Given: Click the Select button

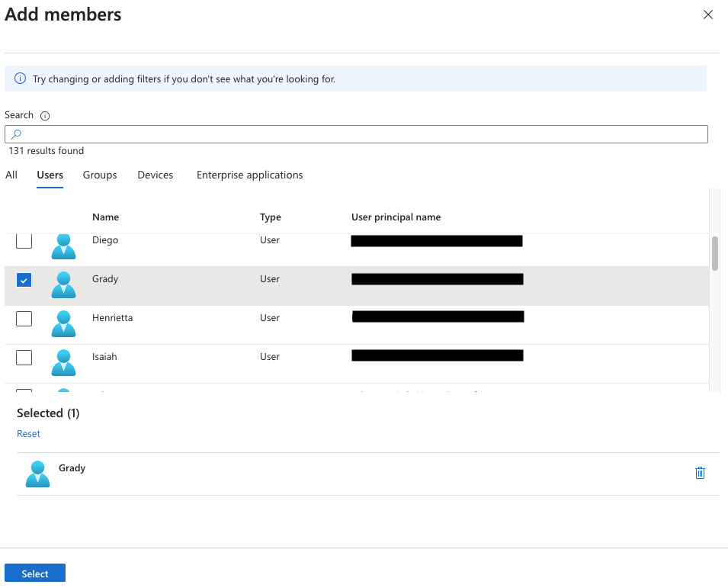Looking at the screenshot, I should [34, 573].
